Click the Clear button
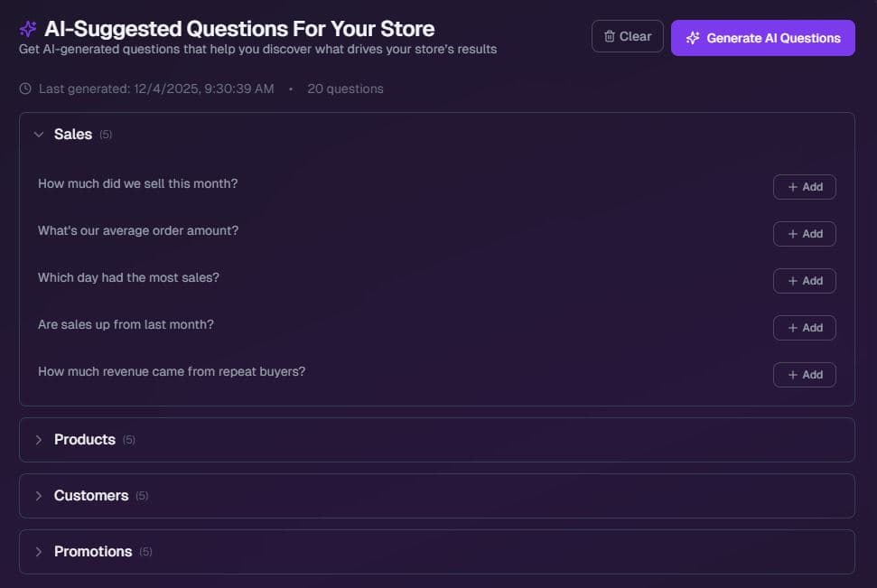877x588 pixels. pos(627,36)
